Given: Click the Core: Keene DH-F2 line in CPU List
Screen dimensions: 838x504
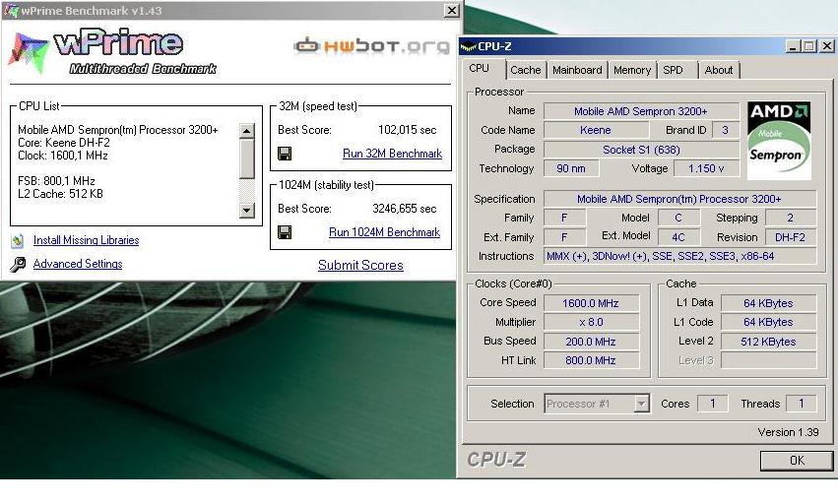Looking at the screenshot, I should pos(64,143).
